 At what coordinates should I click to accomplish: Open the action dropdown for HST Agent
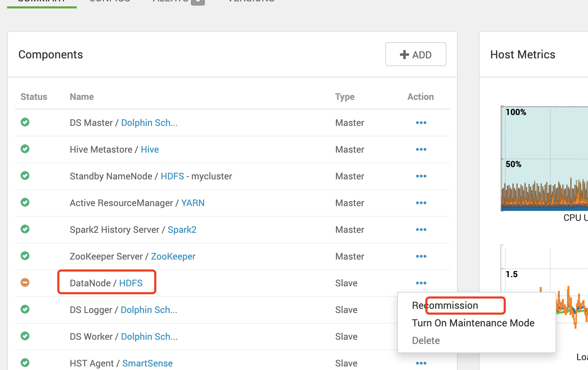coord(421,363)
